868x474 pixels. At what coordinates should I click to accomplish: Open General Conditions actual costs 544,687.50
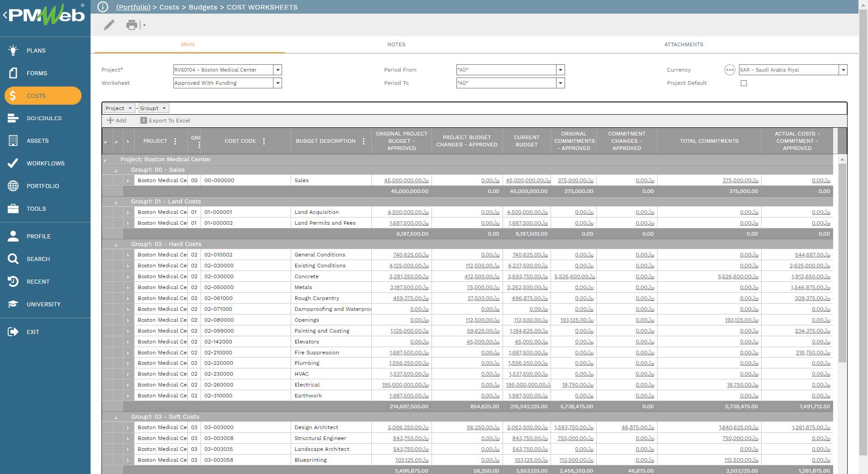pyautogui.click(x=812, y=255)
